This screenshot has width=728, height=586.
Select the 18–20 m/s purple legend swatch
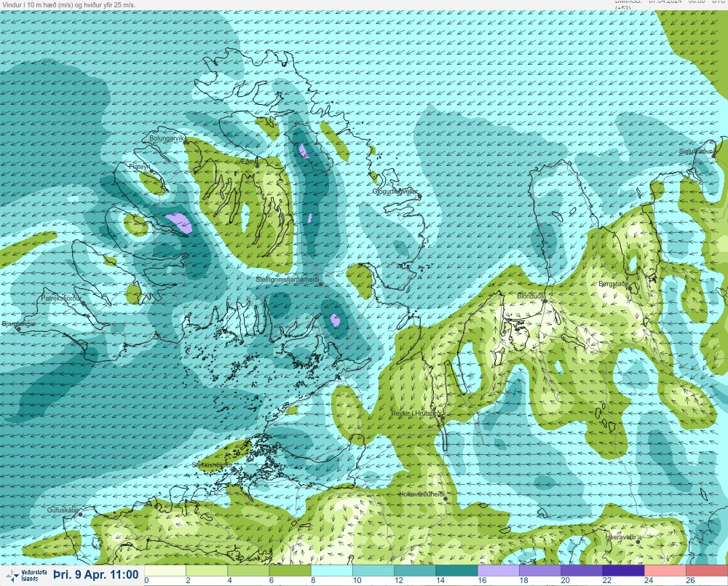click(540, 570)
